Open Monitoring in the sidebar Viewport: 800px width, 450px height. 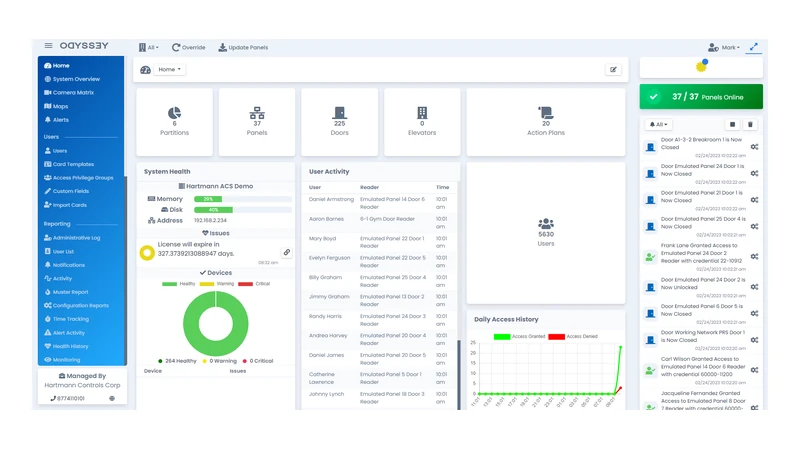click(62, 360)
